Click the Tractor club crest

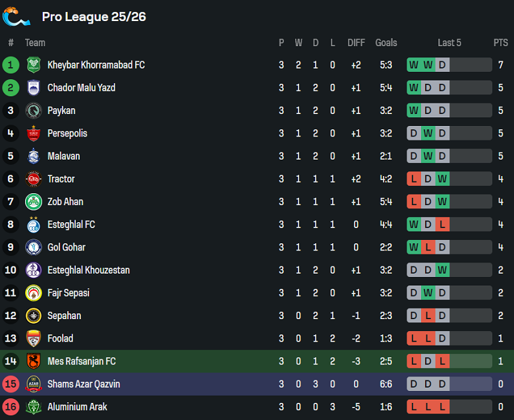(x=34, y=179)
